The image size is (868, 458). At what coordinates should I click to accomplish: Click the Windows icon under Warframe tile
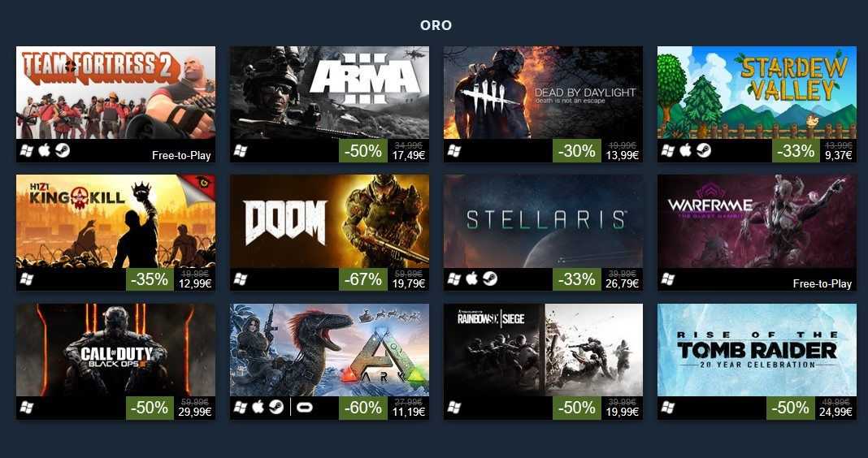tap(667, 280)
